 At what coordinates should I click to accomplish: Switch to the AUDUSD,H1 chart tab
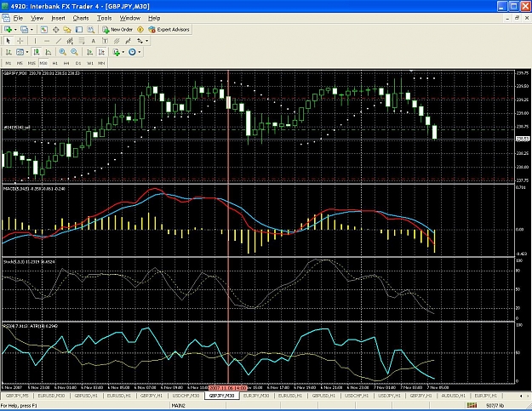click(x=454, y=396)
